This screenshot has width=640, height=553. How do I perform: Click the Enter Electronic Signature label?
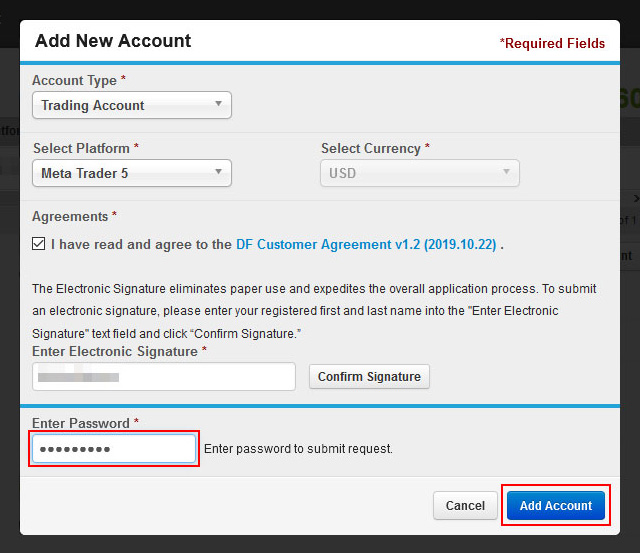pyautogui.click(x=115, y=351)
